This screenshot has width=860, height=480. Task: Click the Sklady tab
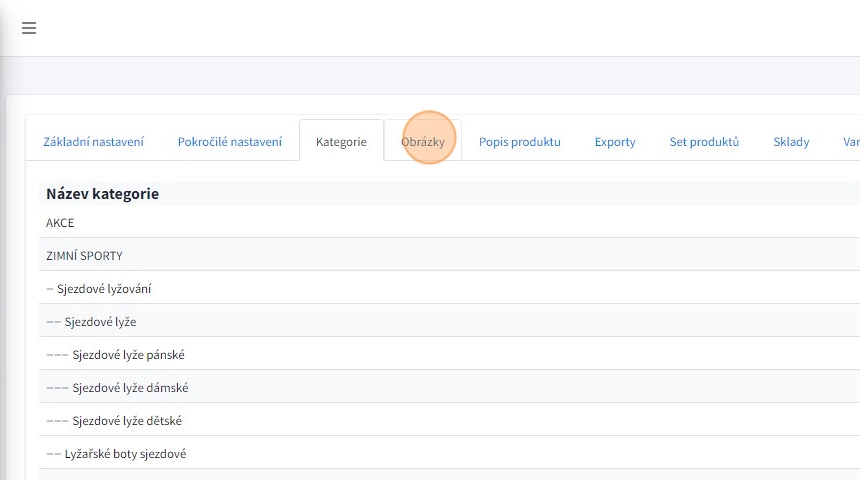click(791, 142)
